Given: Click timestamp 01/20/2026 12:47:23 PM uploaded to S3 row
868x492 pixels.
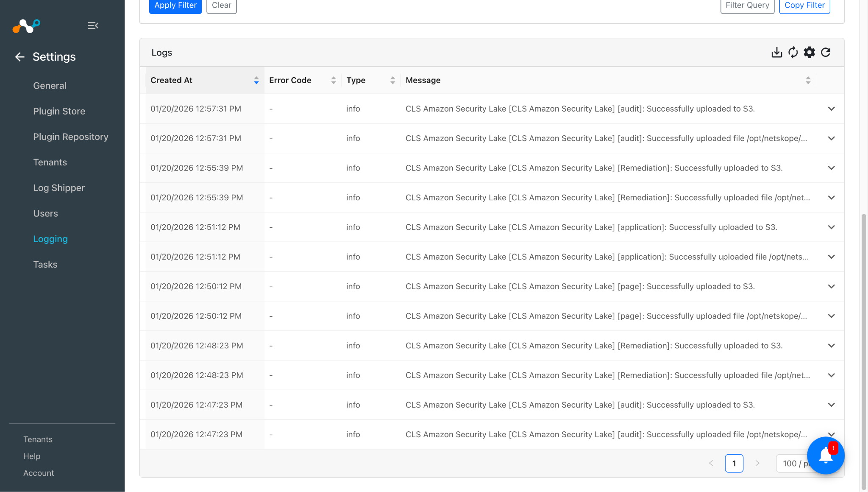Looking at the screenshot, I should coord(197,405).
